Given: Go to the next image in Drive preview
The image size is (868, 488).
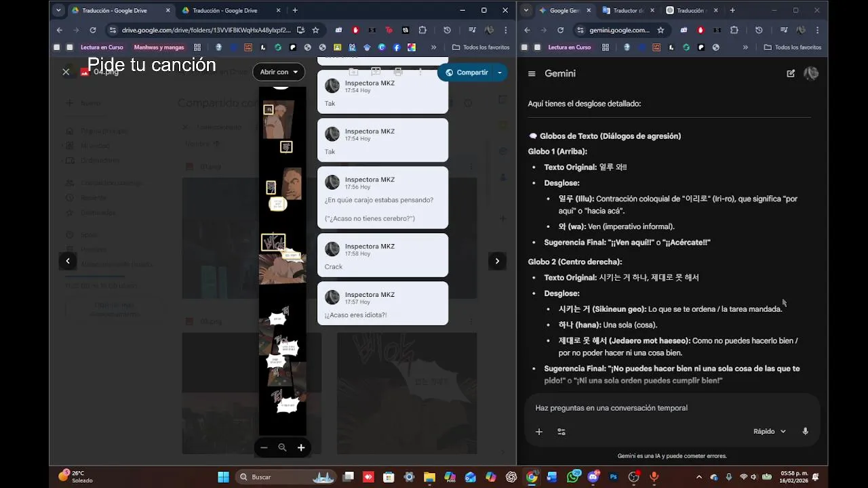Looking at the screenshot, I should click(497, 261).
